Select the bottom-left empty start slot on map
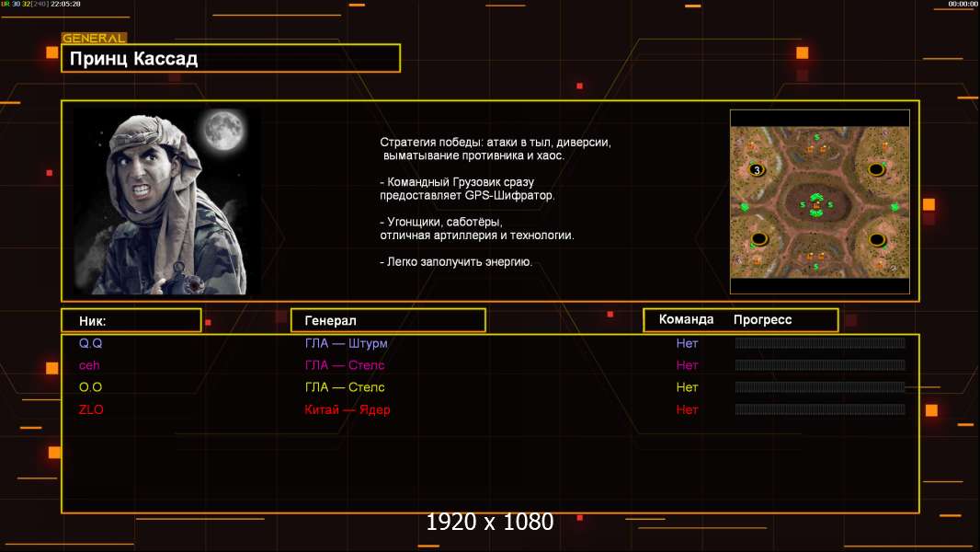 pyautogui.click(x=758, y=240)
